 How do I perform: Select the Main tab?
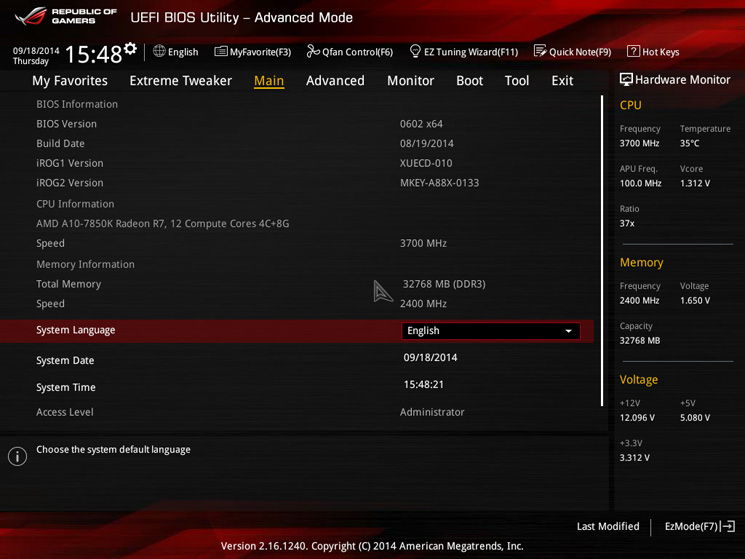pyautogui.click(x=269, y=81)
